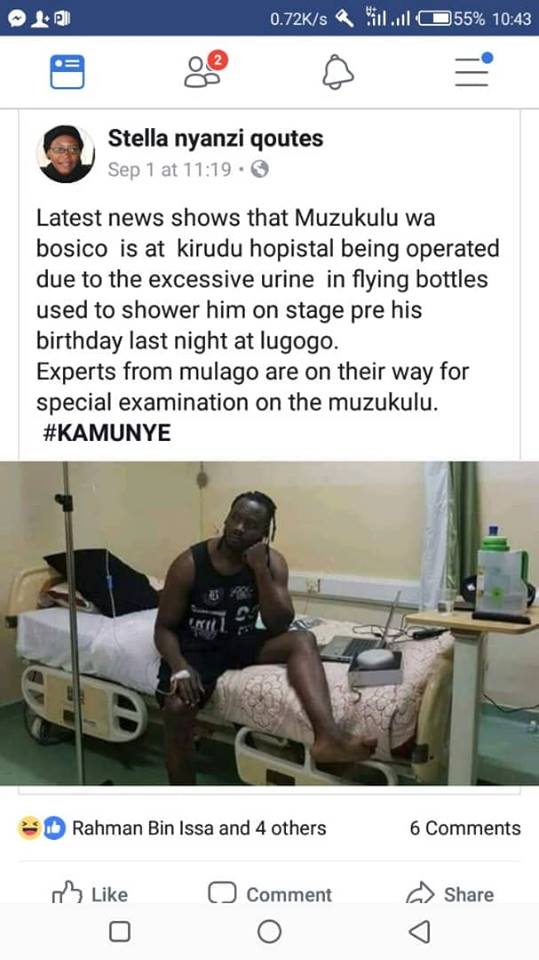Tap the public globe privacy icon
Viewport: 539px width, 960px height.
260,169
